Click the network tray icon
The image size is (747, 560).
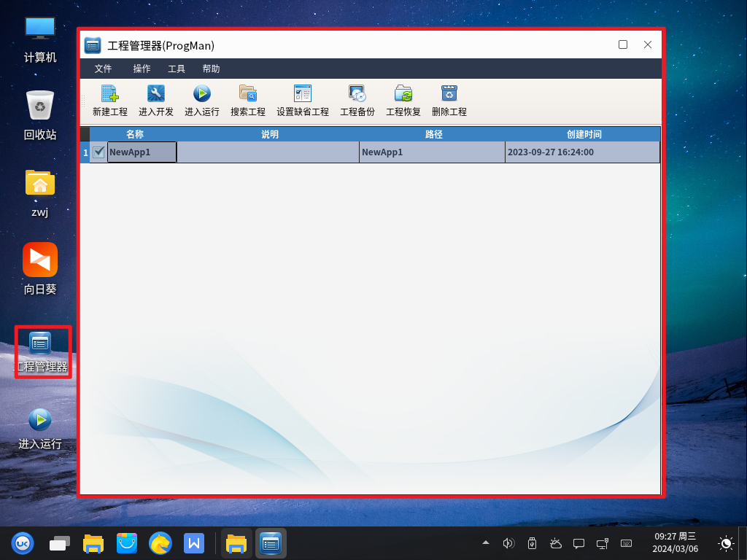point(602,543)
